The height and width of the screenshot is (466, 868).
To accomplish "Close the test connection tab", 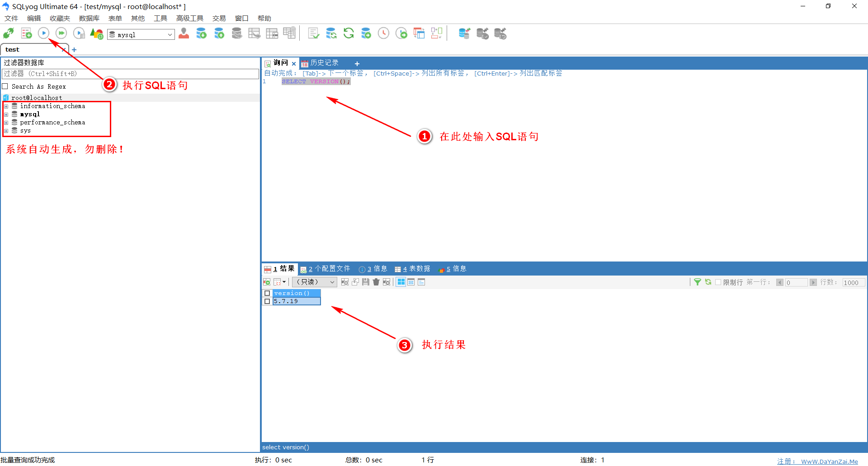I will pos(64,50).
